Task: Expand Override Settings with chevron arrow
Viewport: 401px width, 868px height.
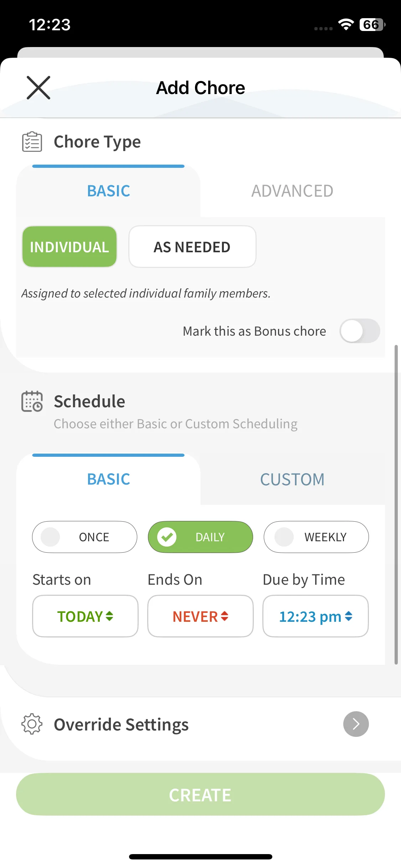Action: 356,724
